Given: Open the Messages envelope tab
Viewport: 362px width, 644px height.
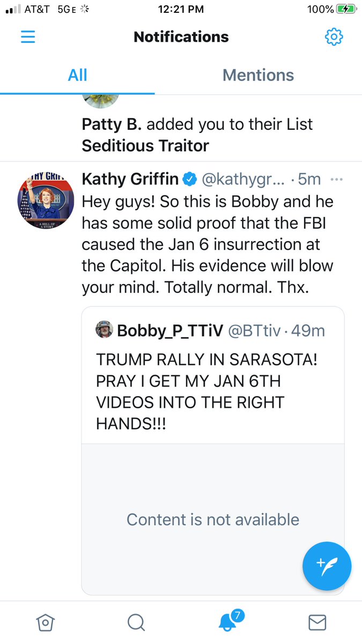Looking at the screenshot, I should tap(317, 622).
